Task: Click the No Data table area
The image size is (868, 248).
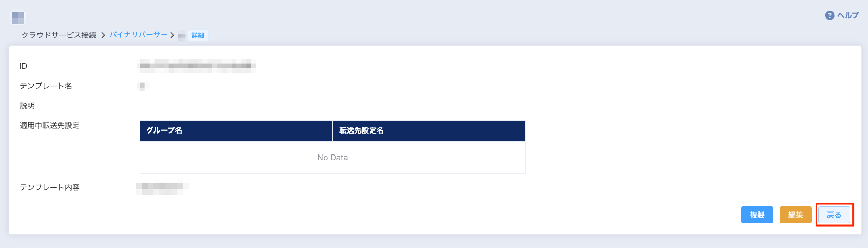Action: [332, 158]
